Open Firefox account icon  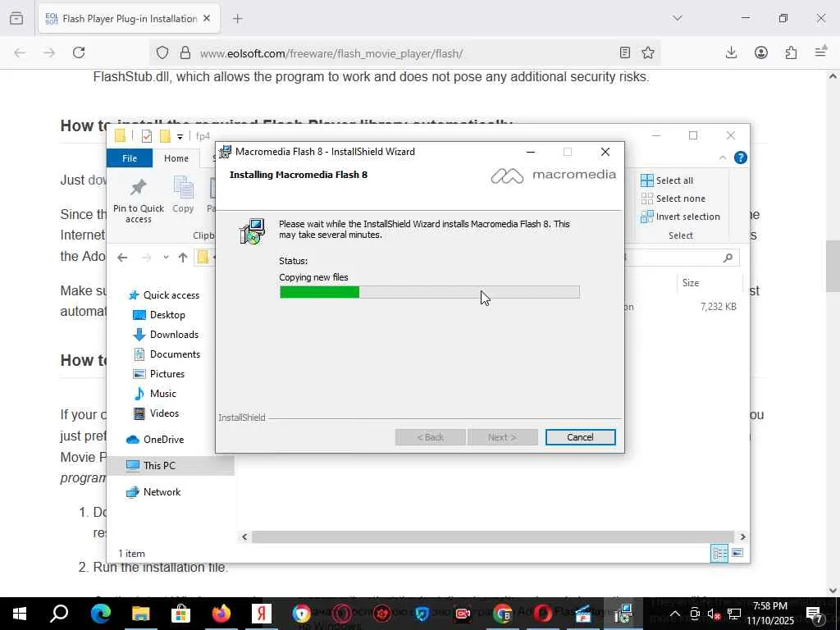761,52
